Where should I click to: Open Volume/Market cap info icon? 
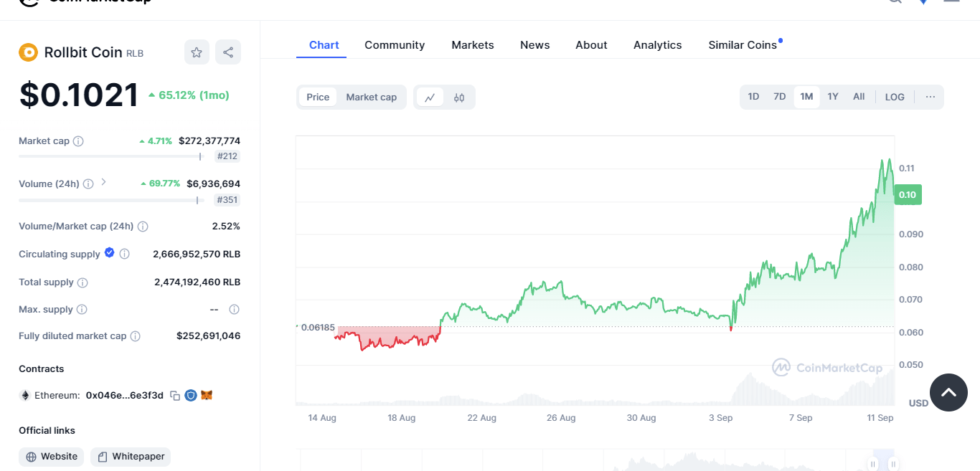143,227
